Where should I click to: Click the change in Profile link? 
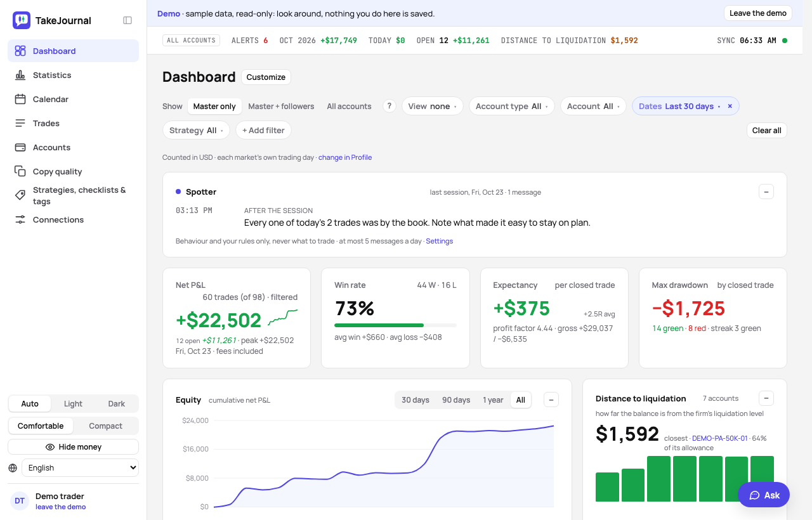pyautogui.click(x=345, y=157)
